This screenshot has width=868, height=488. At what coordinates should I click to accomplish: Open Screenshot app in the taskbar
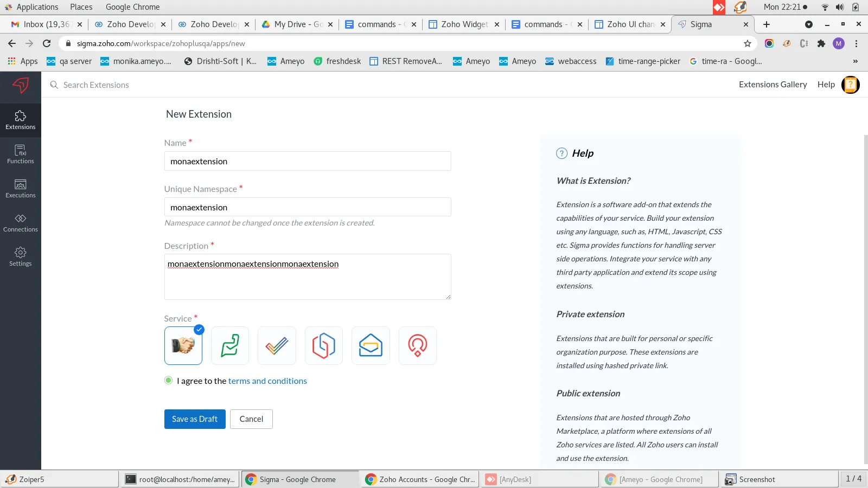[x=780, y=479]
